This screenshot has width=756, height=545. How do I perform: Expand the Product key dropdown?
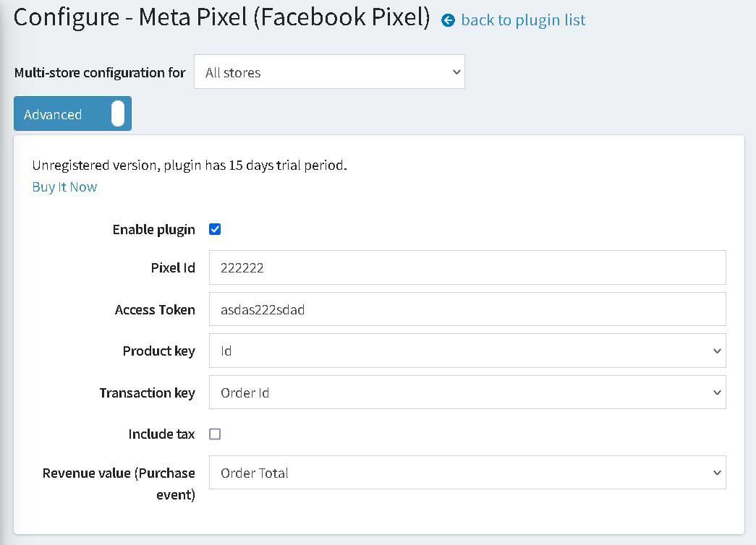pyautogui.click(x=467, y=351)
